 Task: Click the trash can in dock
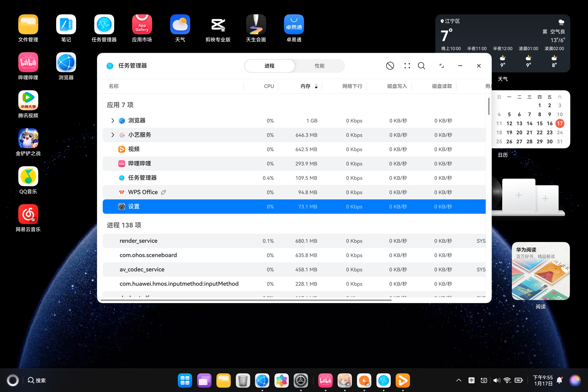coord(243,381)
